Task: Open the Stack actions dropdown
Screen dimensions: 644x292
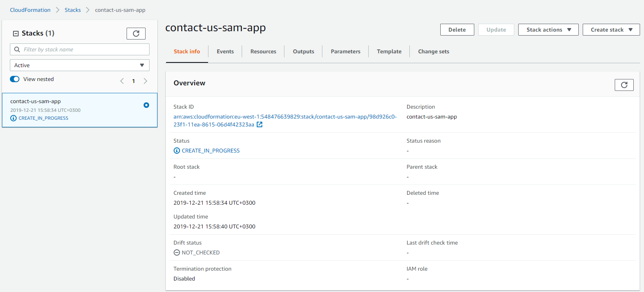Action: click(x=548, y=30)
